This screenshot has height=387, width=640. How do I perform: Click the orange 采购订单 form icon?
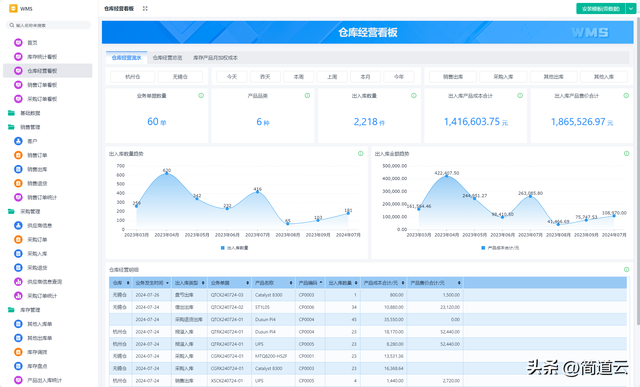tap(18, 240)
